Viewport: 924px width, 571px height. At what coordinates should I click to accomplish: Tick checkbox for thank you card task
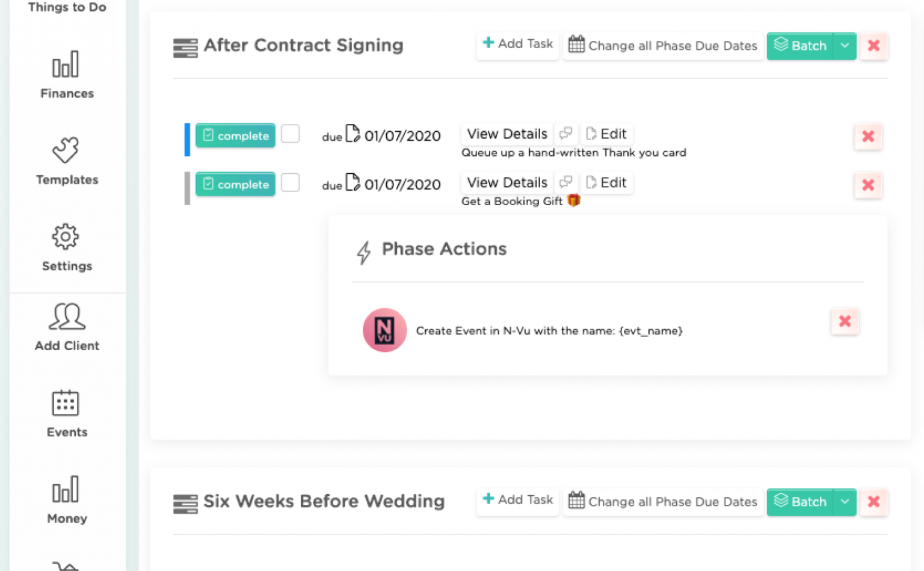coord(291,134)
